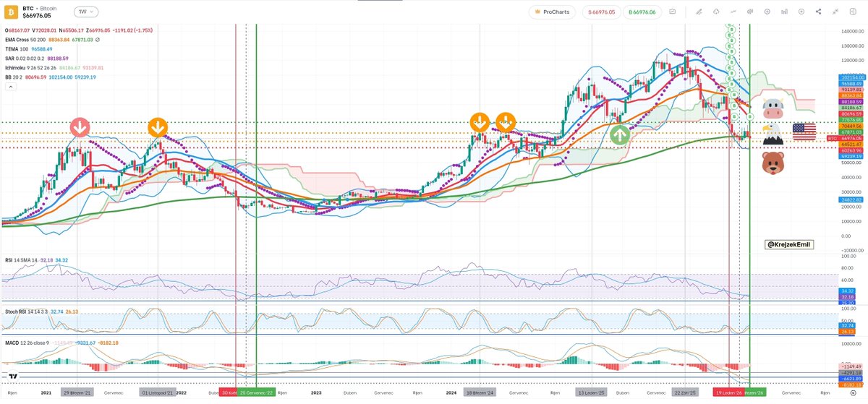Click the share chart icon
Image resolution: width=868 pixels, height=404 pixels.
pyautogui.click(x=818, y=12)
